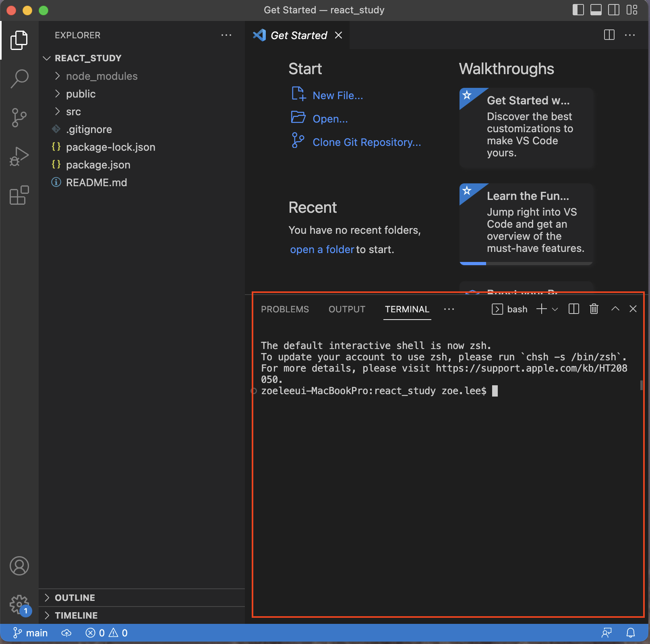Select the Get Started editor tab
Screen dimensions: 650x644
298,35
